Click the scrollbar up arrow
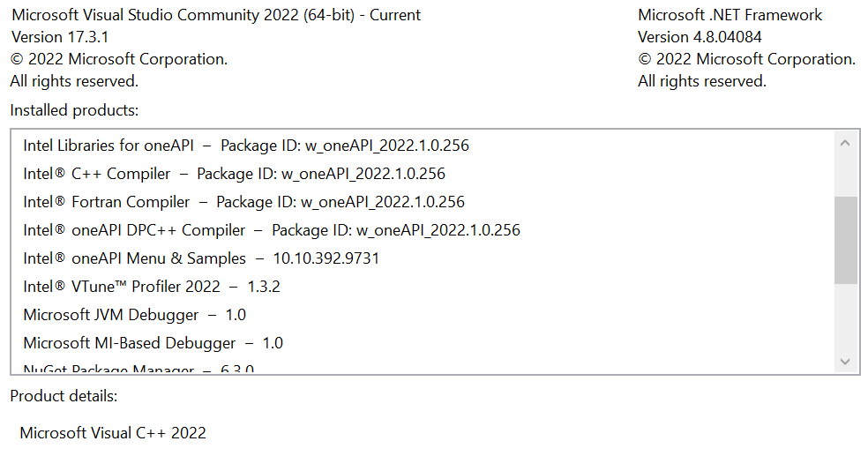Screen dimensions: 868x456 pos(845,143)
